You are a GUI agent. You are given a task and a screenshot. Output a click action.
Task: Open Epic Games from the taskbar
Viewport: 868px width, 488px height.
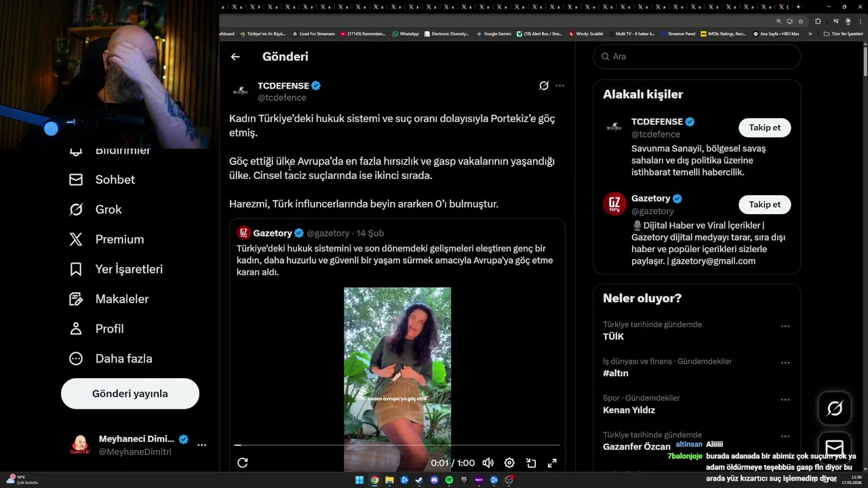click(464, 480)
